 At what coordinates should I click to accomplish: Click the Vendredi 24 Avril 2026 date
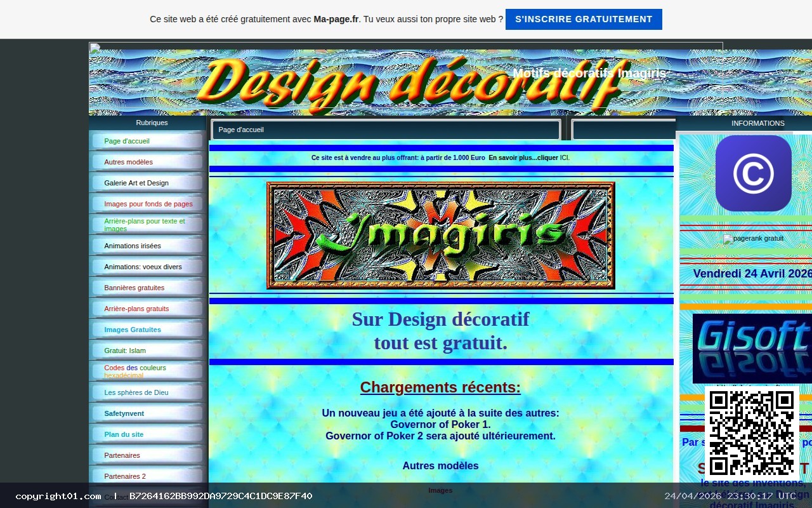tap(752, 274)
